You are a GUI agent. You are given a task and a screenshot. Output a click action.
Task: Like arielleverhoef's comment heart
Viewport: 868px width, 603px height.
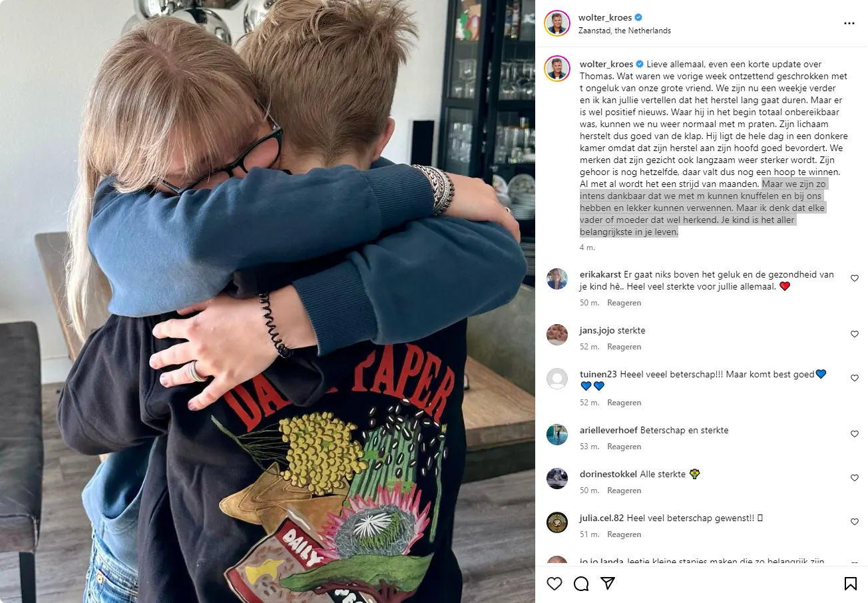click(x=855, y=434)
